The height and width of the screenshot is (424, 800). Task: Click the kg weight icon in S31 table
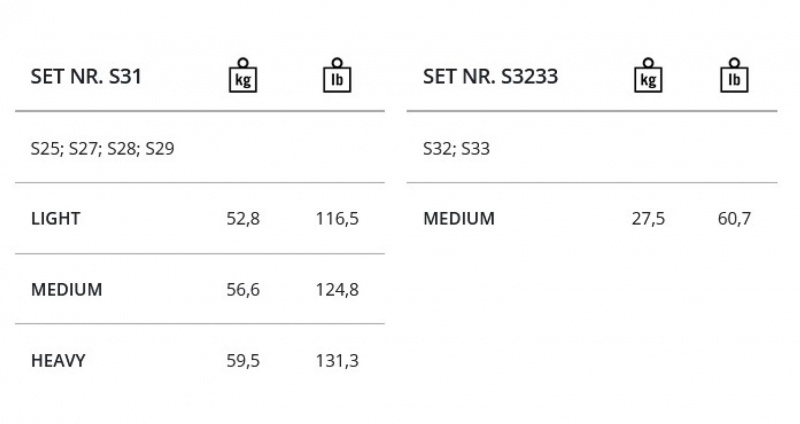coord(243,76)
